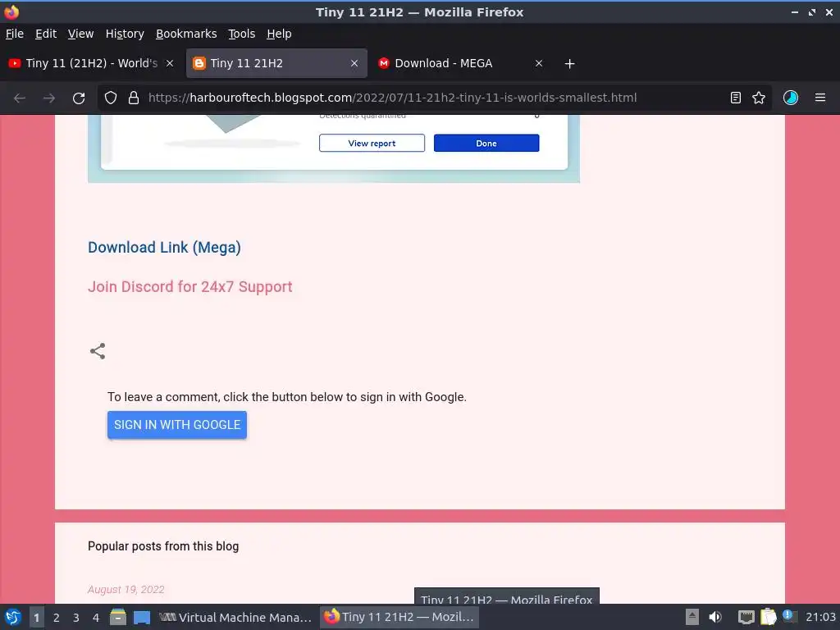This screenshot has width=840, height=630.
Task: Click SIGN IN WITH GOOGLE button
Action: click(177, 425)
